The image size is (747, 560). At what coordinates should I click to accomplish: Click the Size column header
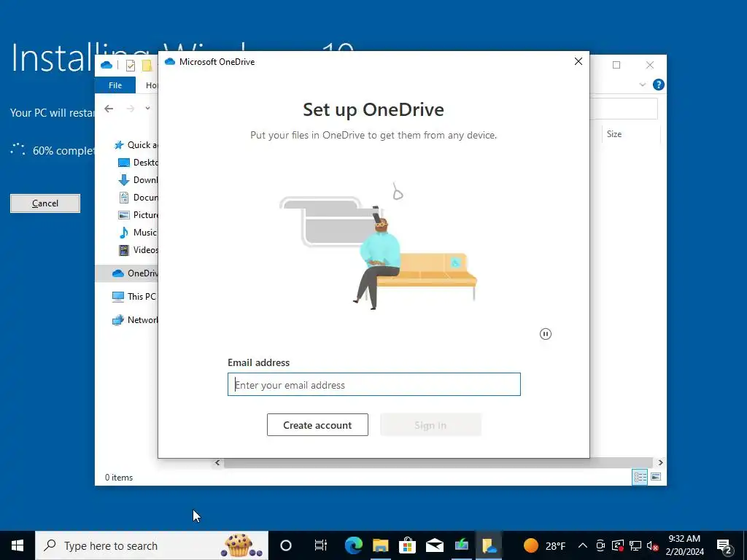(x=614, y=134)
